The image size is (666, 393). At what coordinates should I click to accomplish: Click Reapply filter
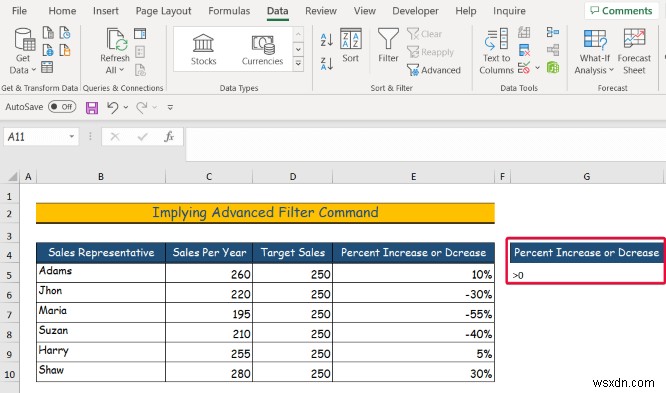tap(430, 52)
